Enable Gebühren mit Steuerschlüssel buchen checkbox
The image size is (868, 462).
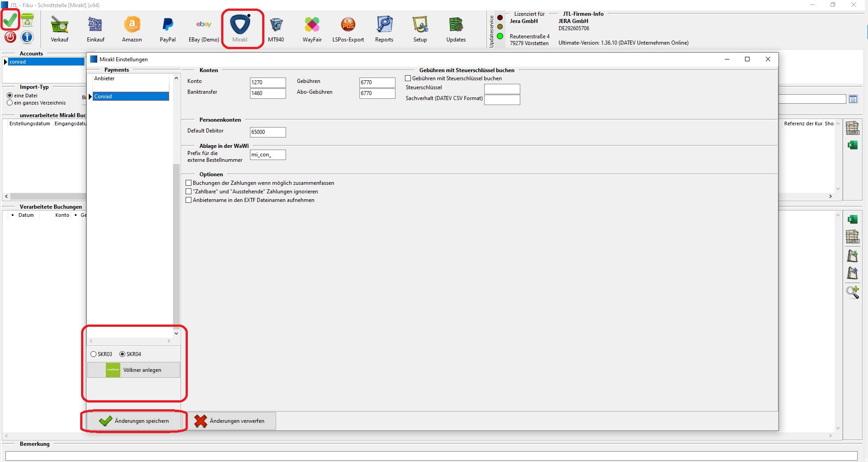coord(408,78)
